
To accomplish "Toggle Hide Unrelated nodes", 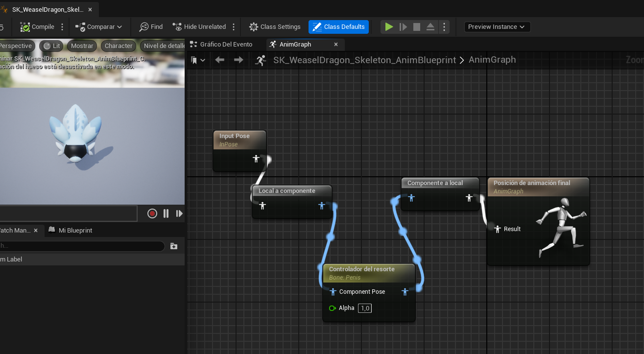I will 199,27.
